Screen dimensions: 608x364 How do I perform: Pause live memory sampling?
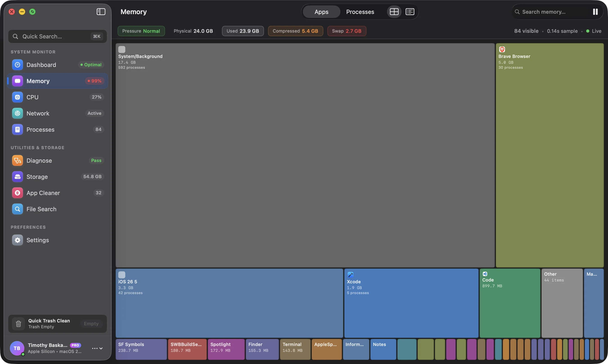(595, 12)
